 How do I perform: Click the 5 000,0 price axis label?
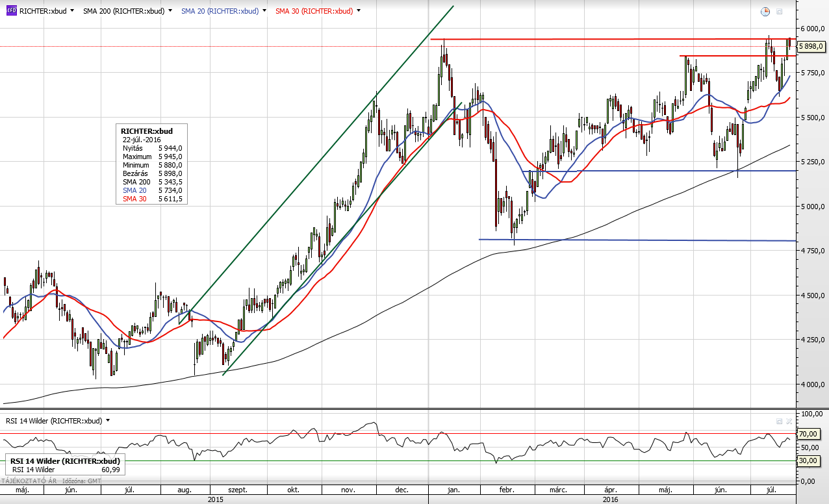coord(811,207)
